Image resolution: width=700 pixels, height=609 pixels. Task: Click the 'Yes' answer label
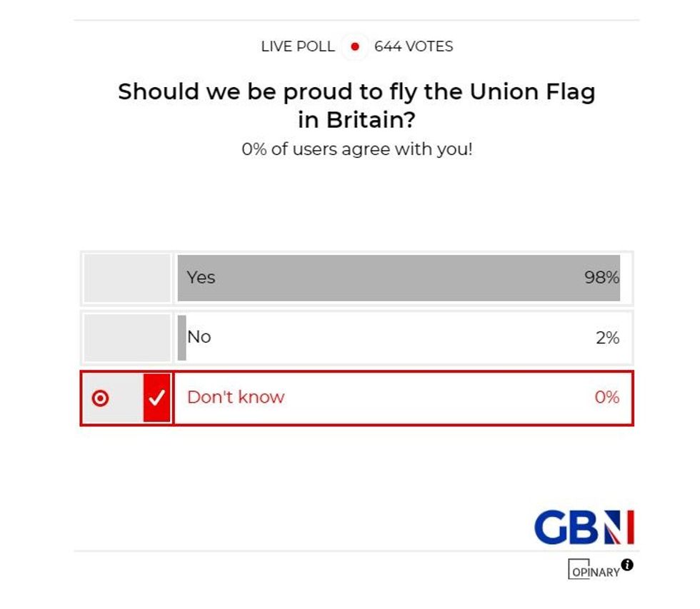[x=201, y=278]
